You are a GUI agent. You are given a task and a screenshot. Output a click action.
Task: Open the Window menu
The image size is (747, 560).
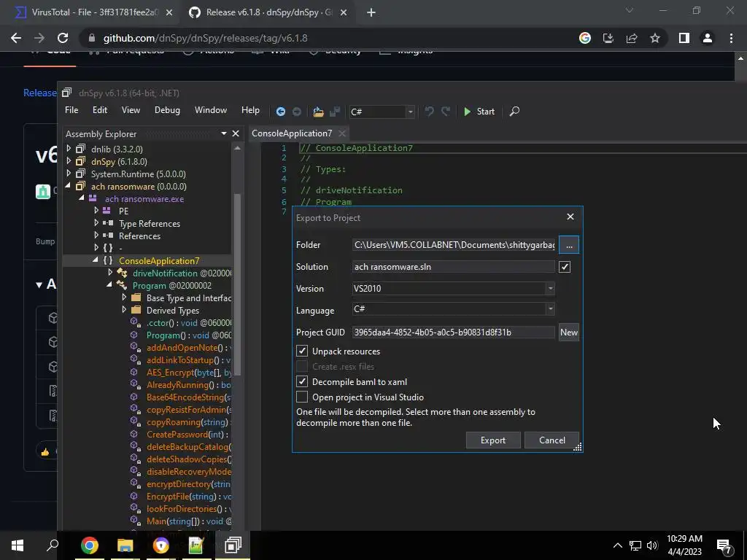coord(211,110)
